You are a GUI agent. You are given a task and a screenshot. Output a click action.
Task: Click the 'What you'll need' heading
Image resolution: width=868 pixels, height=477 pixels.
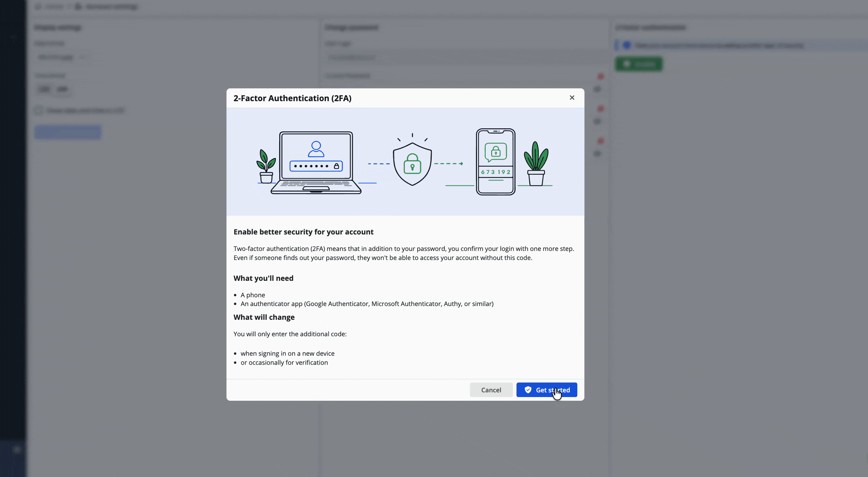tap(263, 278)
